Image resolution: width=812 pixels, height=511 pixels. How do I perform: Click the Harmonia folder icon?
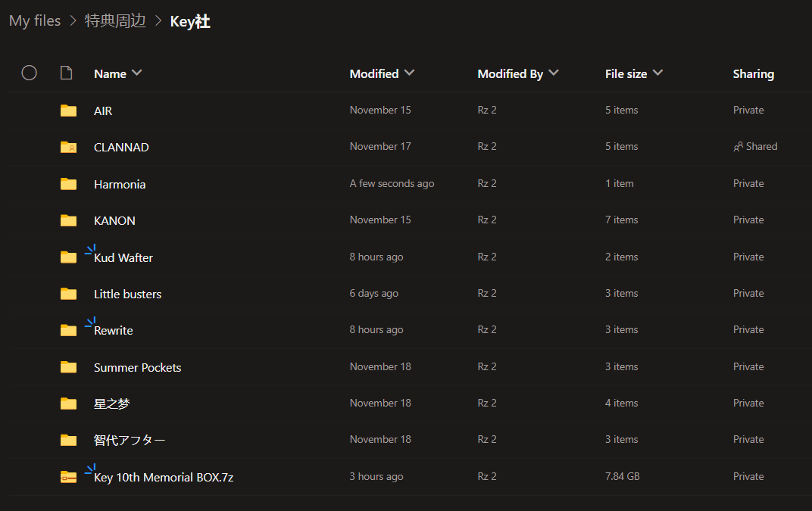(x=68, y=184)
